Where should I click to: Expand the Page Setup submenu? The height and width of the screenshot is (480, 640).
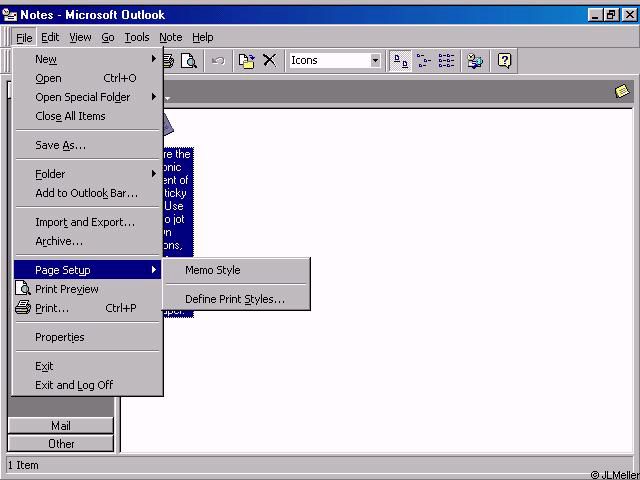pos(87,270)
